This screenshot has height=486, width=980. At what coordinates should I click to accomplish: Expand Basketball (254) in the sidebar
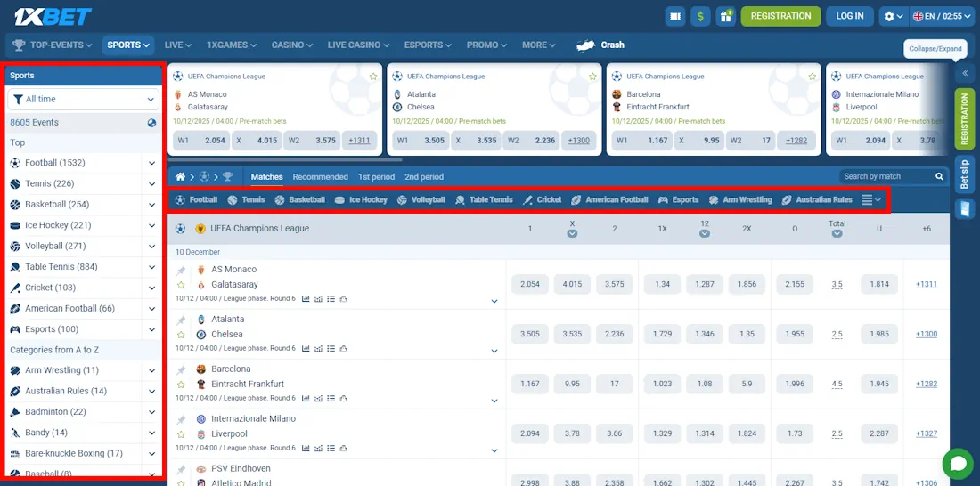151,204
